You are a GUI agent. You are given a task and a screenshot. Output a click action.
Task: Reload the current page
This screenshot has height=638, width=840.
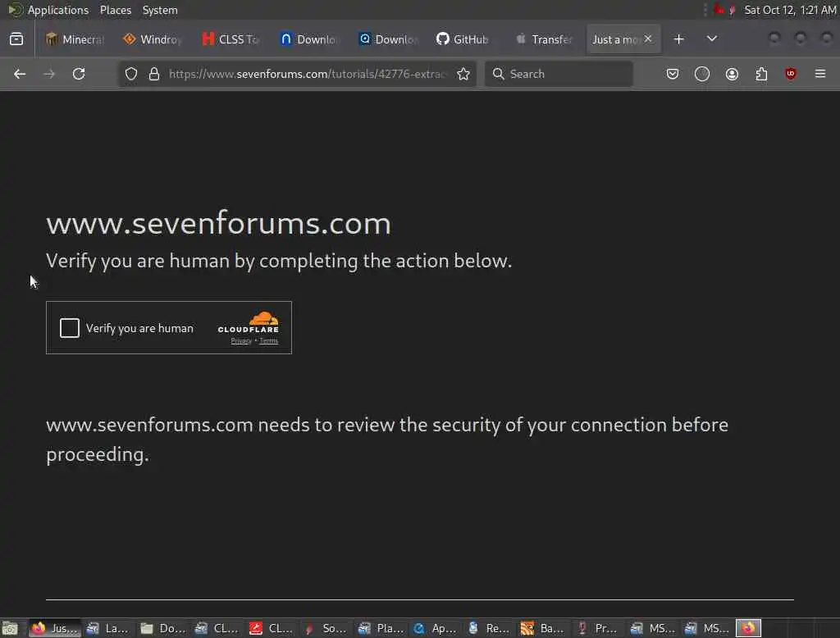tap(79, 74)
